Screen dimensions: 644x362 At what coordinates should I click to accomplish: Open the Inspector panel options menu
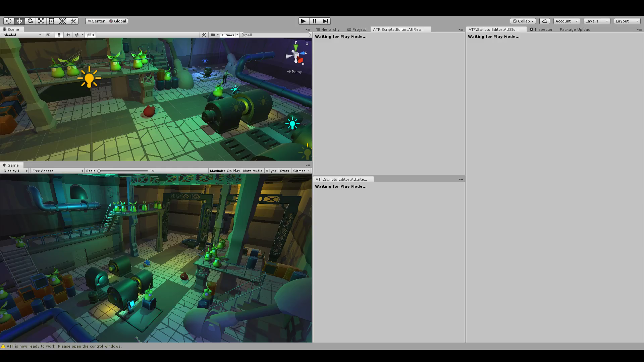[x=639, y=29]
